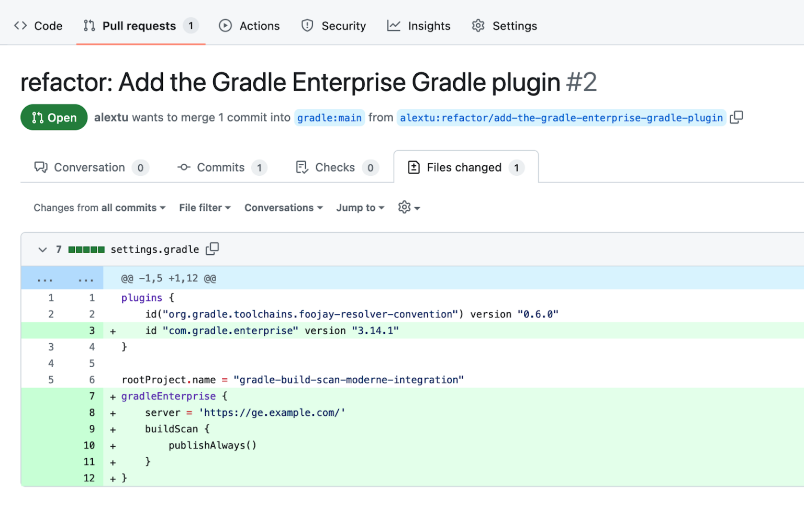
Task: Follow the gradle:main base branch link
Action: tap(329, 118)
